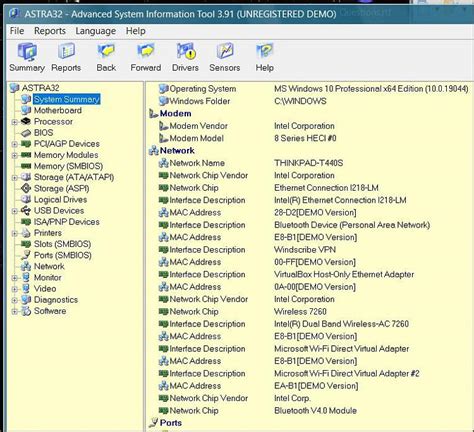Click the 8 Series HECI #0 value

[x=305, y=138]
